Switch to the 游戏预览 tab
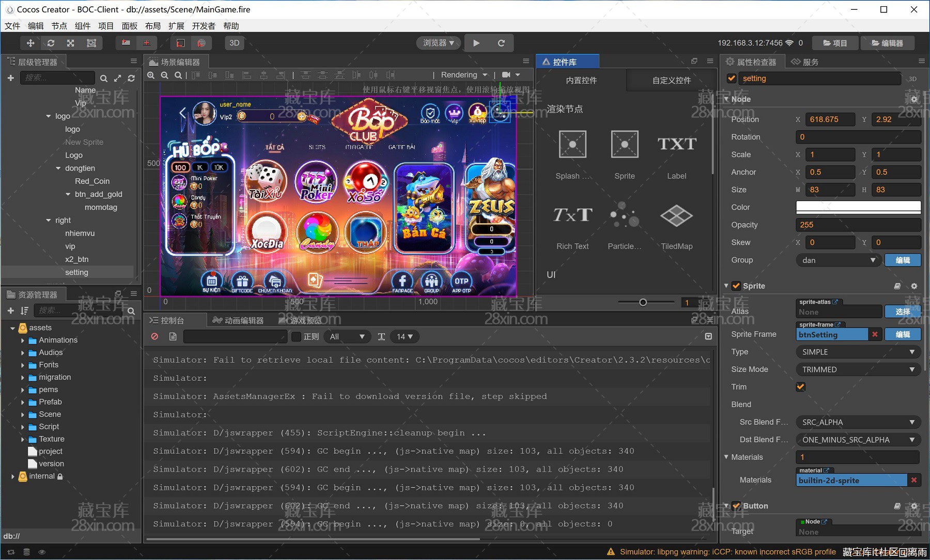This screenshot has height=560, width=930. click(x=301, y=321)
